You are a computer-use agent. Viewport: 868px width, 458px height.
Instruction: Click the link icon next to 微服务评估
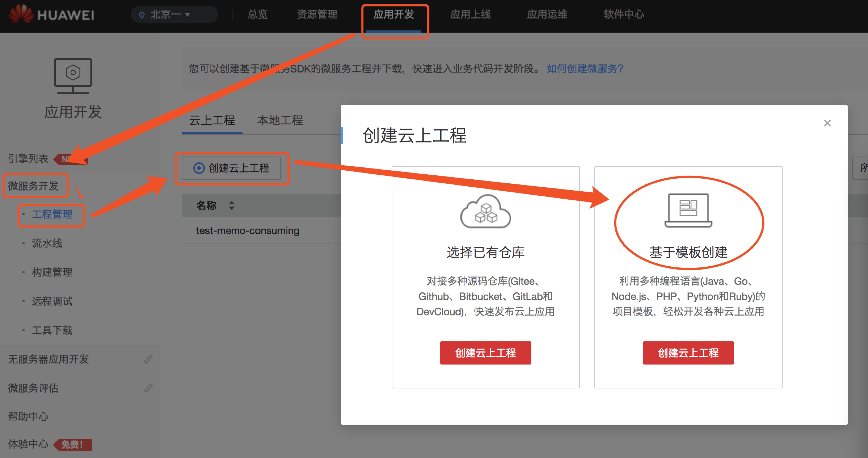[x=148, y=388]
